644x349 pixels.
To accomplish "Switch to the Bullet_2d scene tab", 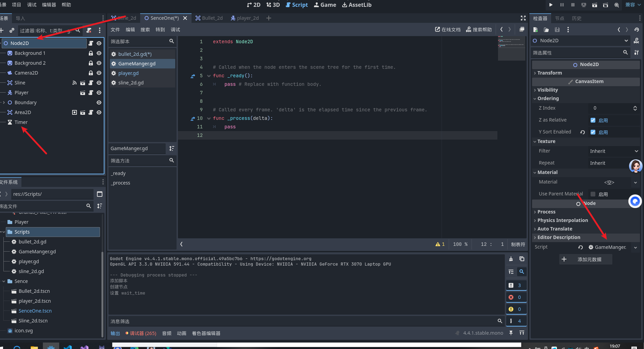I will tap(209, 18).
